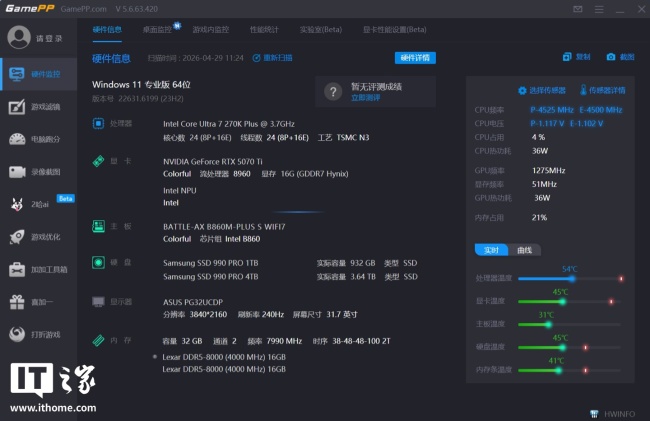Click the GamePP logo in title bar
The height and width of the screenshot is (421, 650).
(30, 9)
